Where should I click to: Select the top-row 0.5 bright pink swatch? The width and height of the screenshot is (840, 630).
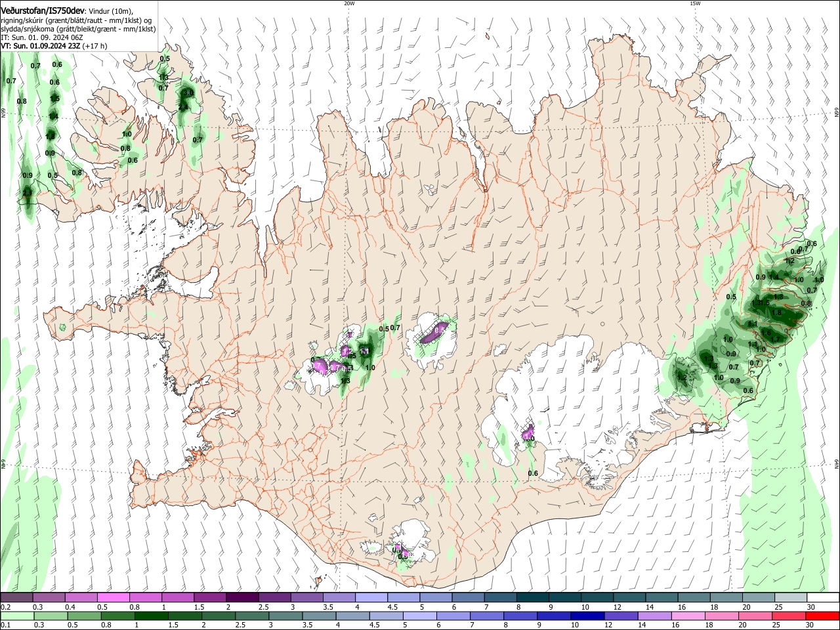click(113, 597)
